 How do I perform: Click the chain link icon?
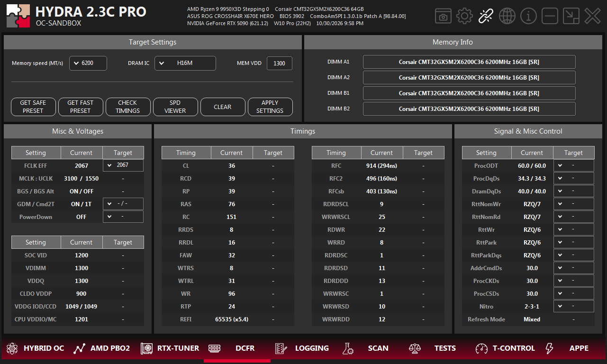[x=486, y=16]
